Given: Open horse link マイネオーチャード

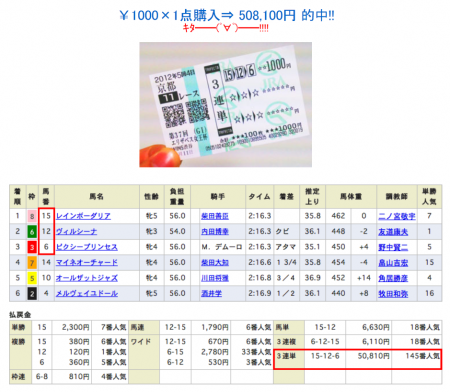Looking at the screenshot, I should [87, 262].
